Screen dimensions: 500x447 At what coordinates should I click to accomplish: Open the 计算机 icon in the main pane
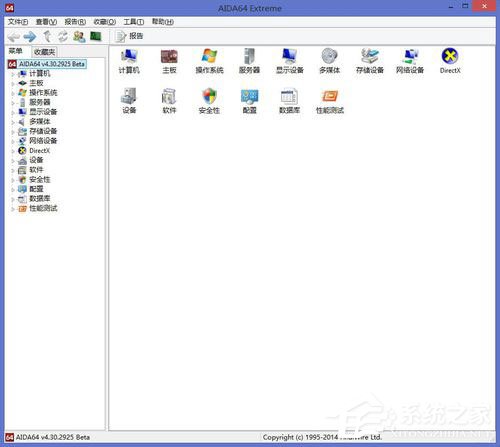(129, 61)
